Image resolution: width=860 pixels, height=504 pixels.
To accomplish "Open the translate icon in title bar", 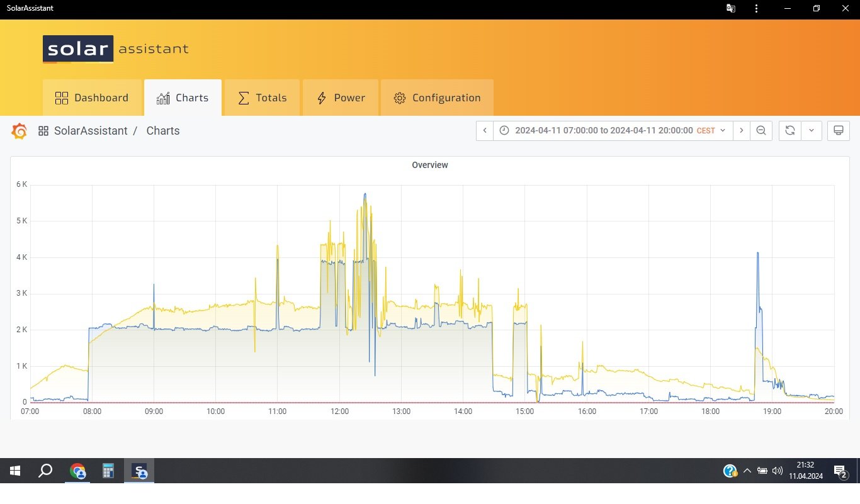I will 730,9.
